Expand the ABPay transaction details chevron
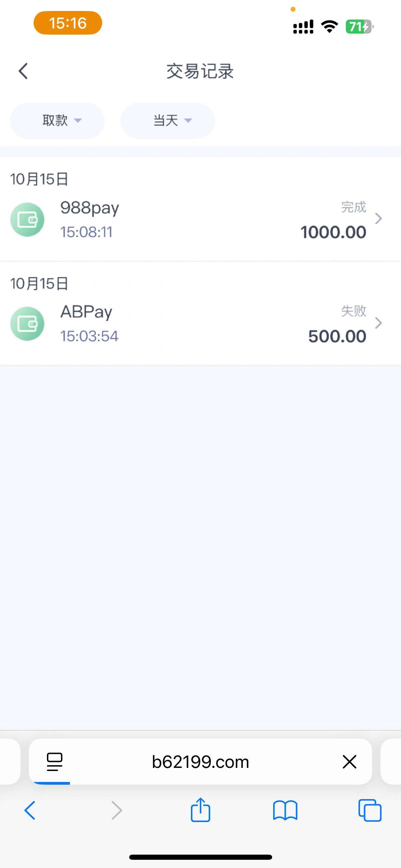 pyautogui.click(x=378, y=323)
